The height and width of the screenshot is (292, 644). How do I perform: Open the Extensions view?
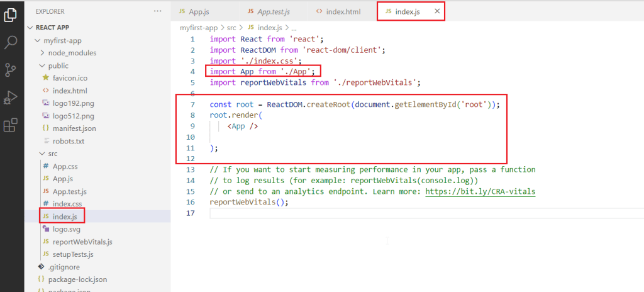[10, 125]
